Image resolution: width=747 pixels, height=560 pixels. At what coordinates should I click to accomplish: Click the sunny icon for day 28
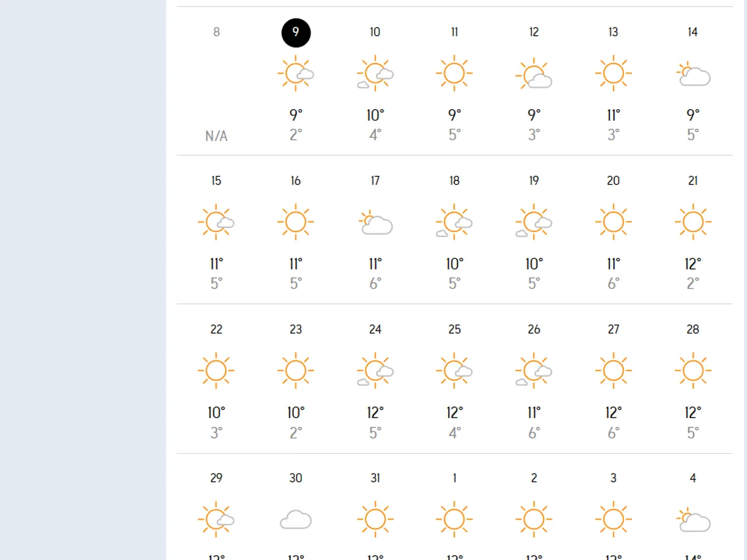tap(693, 371)
